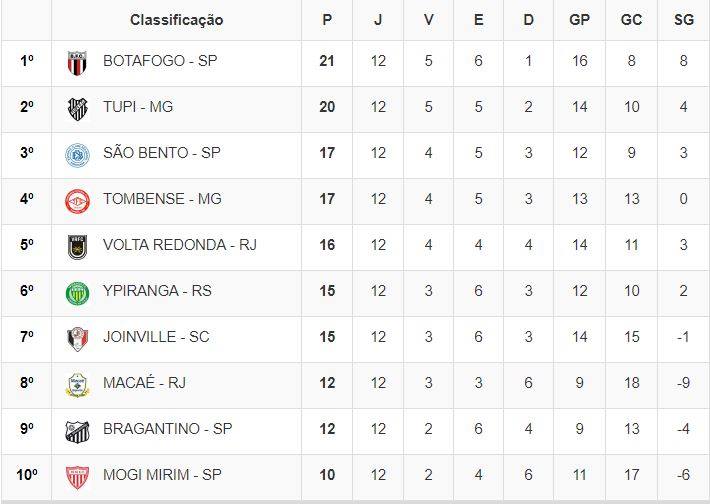
Task: Open the BOTAFOGO - SP team link
Action: point(160,61)
